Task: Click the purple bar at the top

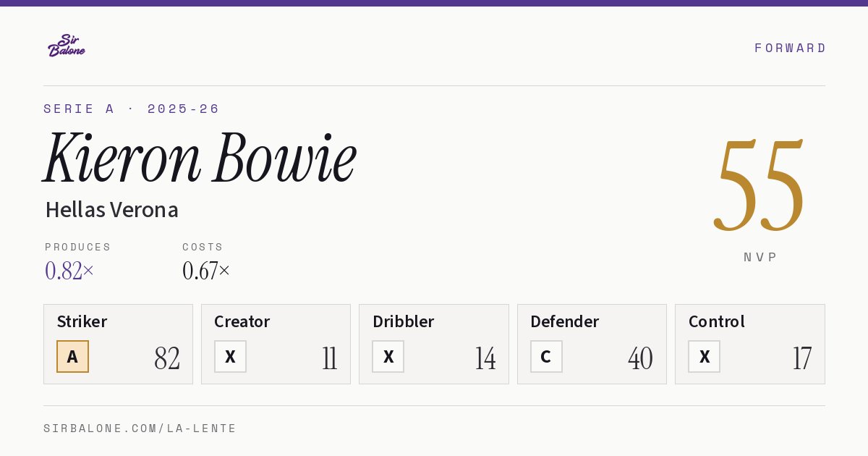Action: coord(434,3)
